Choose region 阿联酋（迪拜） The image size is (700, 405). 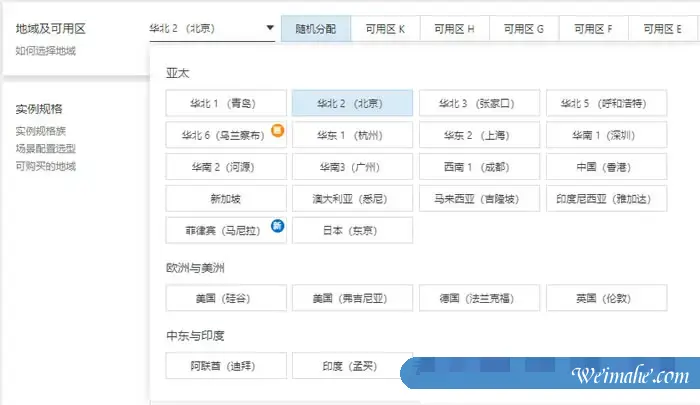click(226, 366)
